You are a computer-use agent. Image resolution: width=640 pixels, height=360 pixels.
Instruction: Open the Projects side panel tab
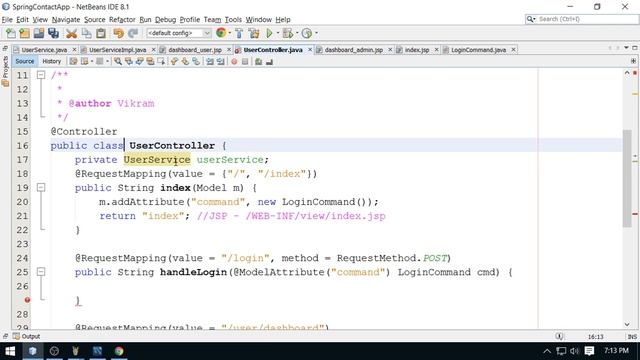click(x=5, y=71)
